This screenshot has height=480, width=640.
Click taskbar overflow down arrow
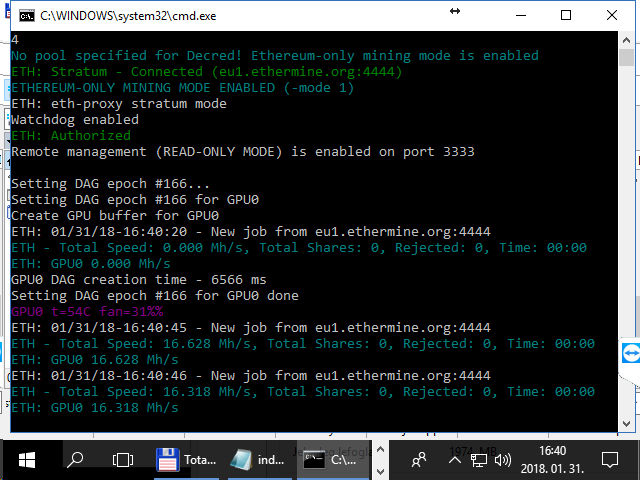[x=380, y=471]
